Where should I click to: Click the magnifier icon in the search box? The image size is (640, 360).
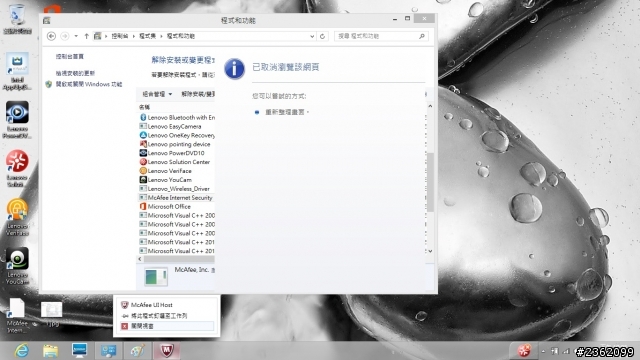click(422, 36)
